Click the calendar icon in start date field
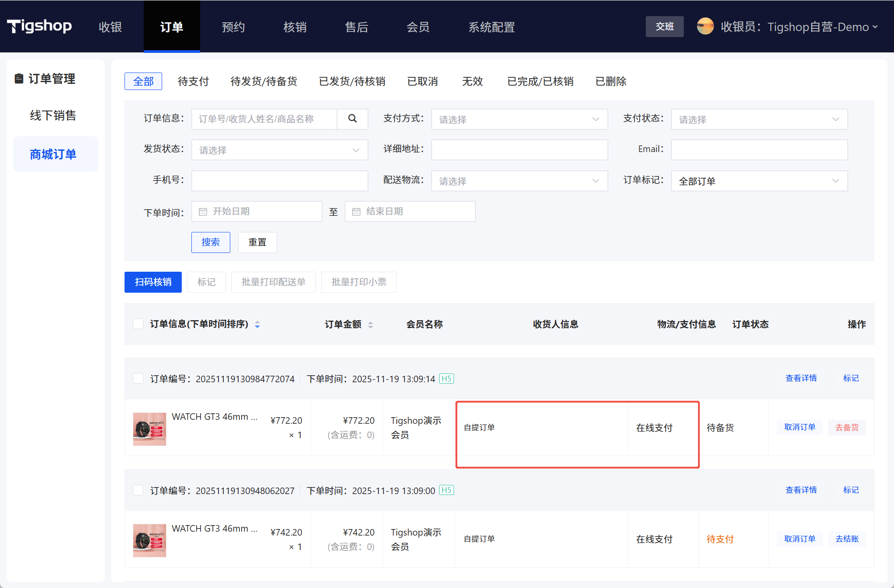The height and width of the screenshot is (588, 894). (x=203, y=211)
